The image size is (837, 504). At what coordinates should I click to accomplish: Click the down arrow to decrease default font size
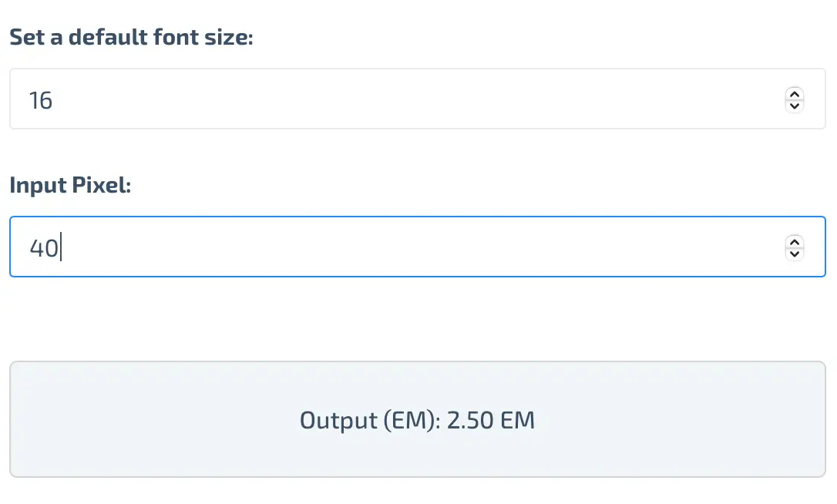click(x=794, y=105)
